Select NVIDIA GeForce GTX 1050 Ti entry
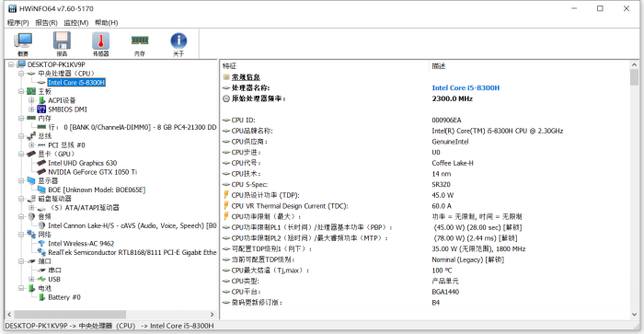 [92, 172]
